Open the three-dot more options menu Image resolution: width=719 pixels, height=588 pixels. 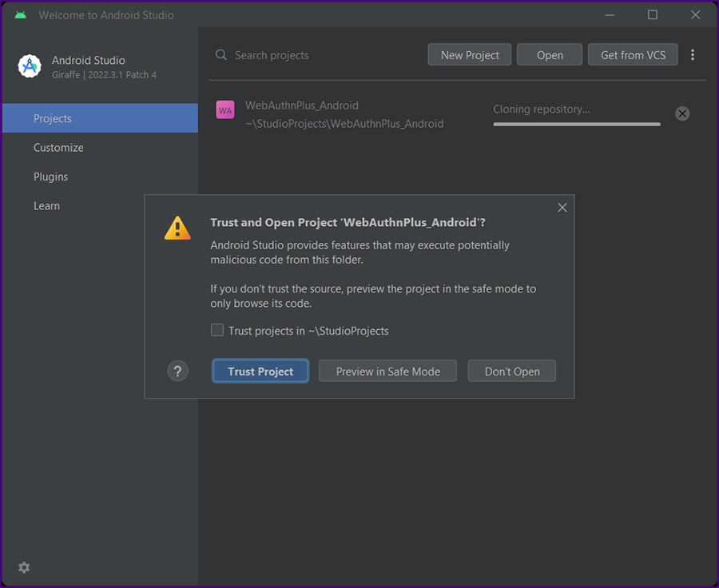[693, 55]
